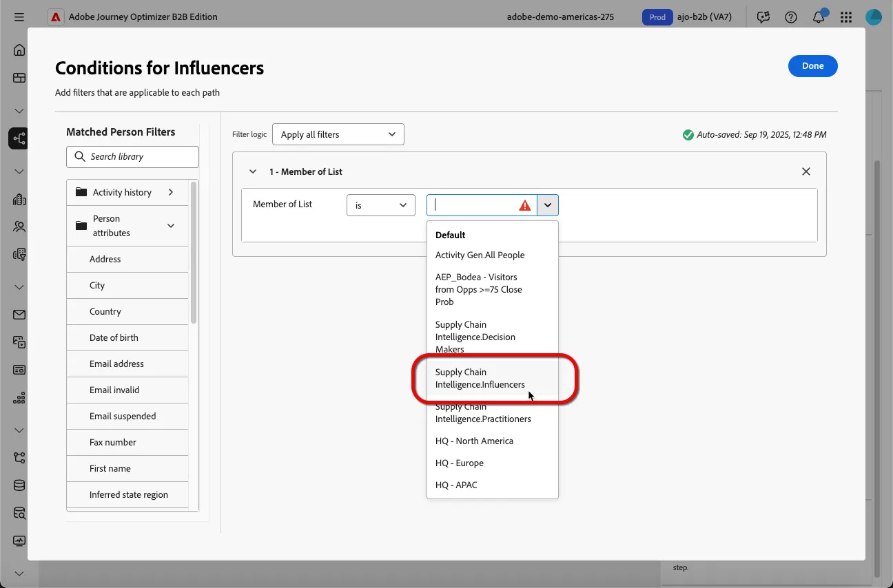Screen dimensions: 893x588
Task: Open the building with filter funnel icon
Action: coord(19,254)
